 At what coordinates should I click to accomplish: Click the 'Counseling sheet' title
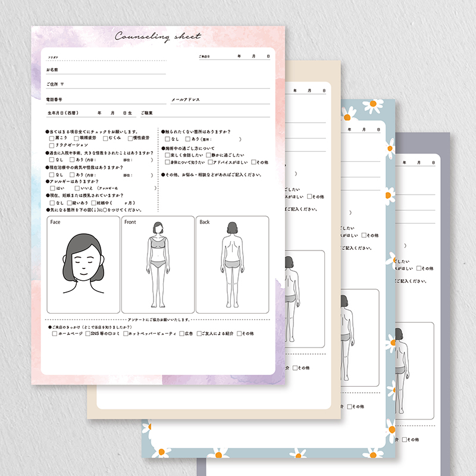coord(158,37)
